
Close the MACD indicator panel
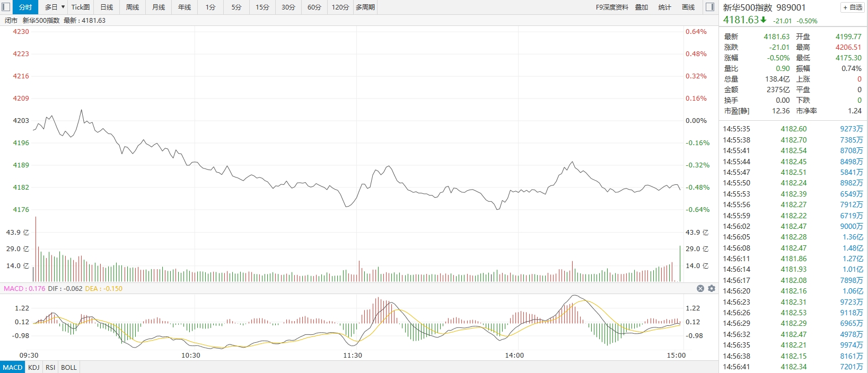coord(700,288)
